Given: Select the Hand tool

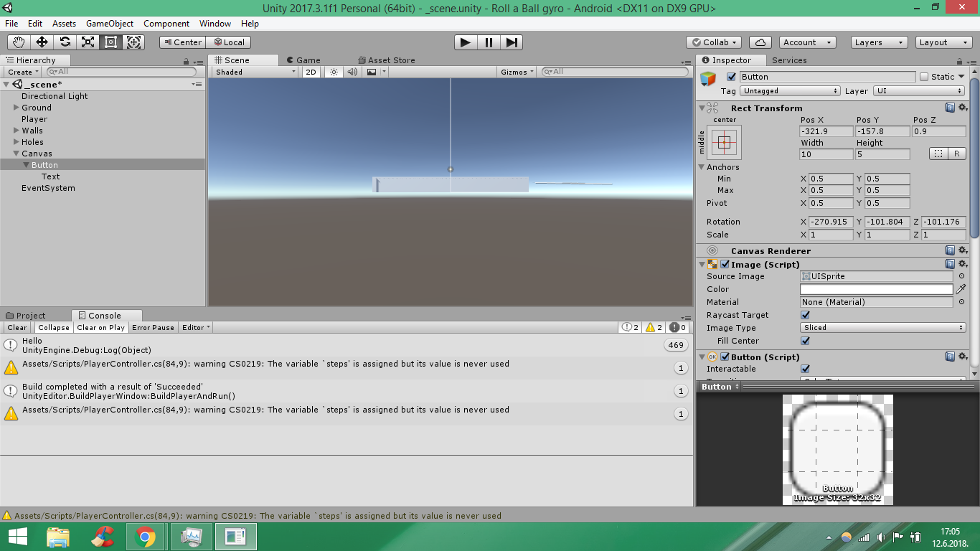Looking at the screenshot, I should point(18,42).
